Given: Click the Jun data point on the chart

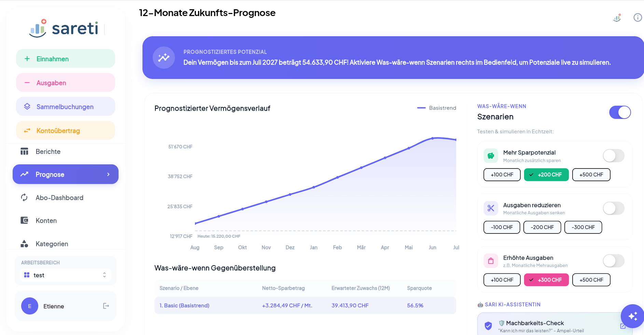Looking at the screenshot, I should [x=433, y=138].
